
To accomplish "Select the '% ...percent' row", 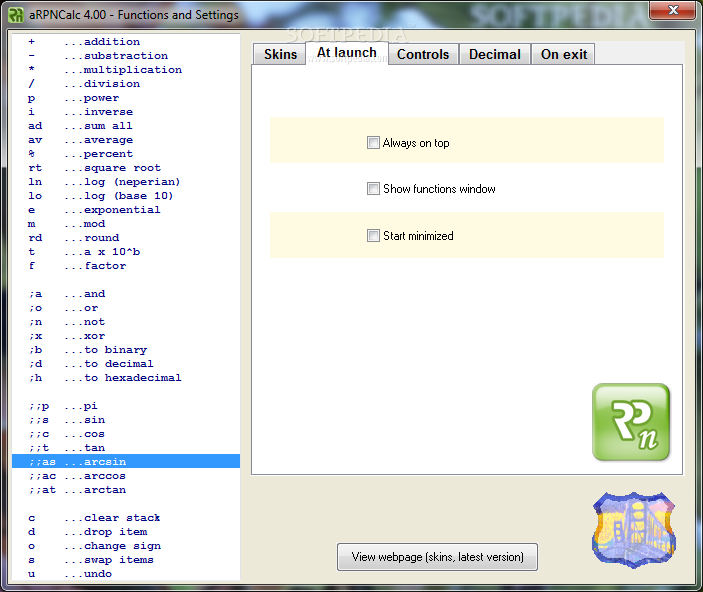I will point(126,154).
